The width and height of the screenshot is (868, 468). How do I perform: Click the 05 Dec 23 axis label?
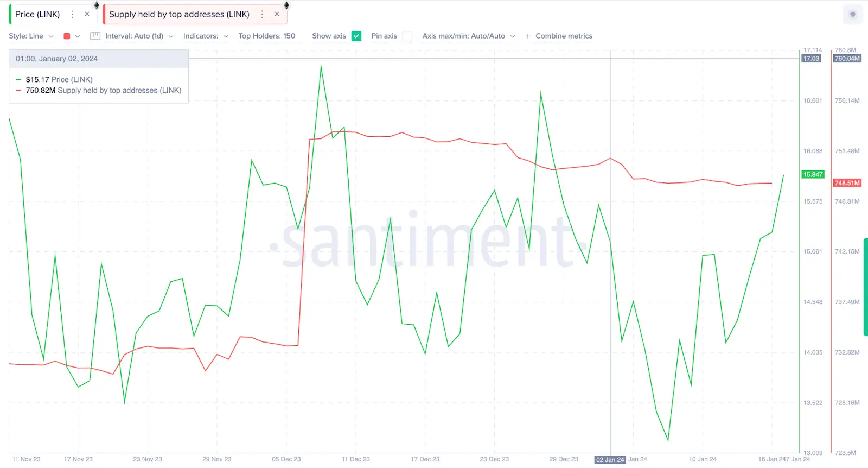(286, 459)
